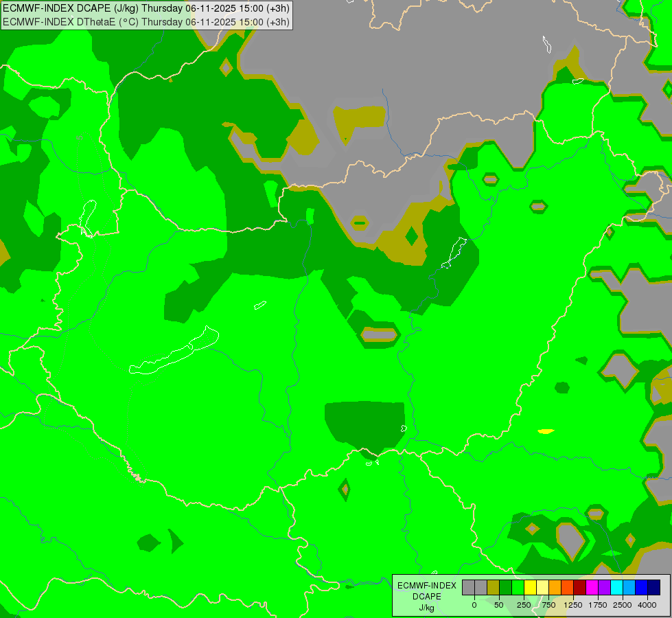Click the ECMWF-INDEX DThetaE (°C) title line
The height and width of the screenshot is (618, 672).
(x=146, y=22)
